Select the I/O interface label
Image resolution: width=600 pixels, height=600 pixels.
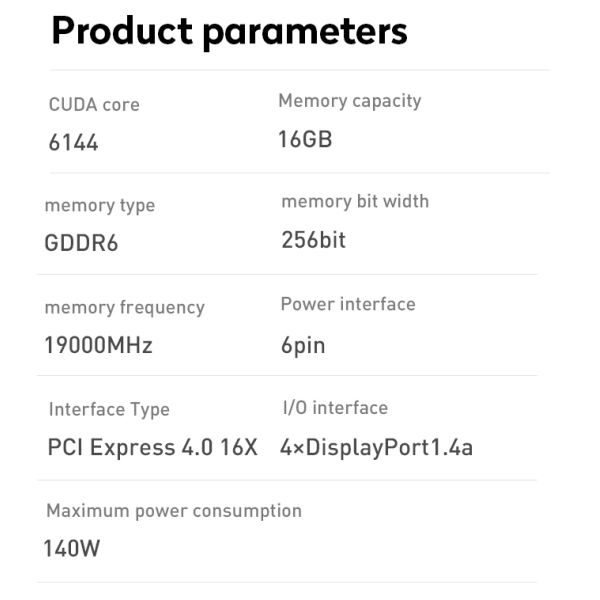[x=334, y=408]
